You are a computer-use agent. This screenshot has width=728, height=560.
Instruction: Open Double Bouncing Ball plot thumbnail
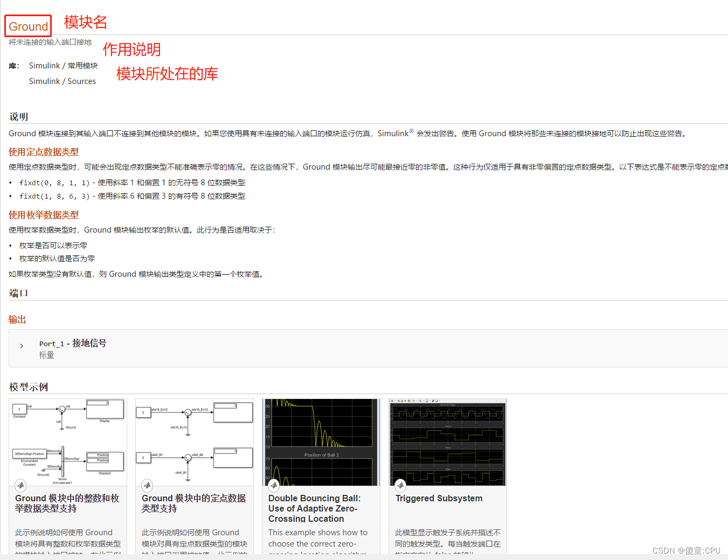(x=321, y=442)
